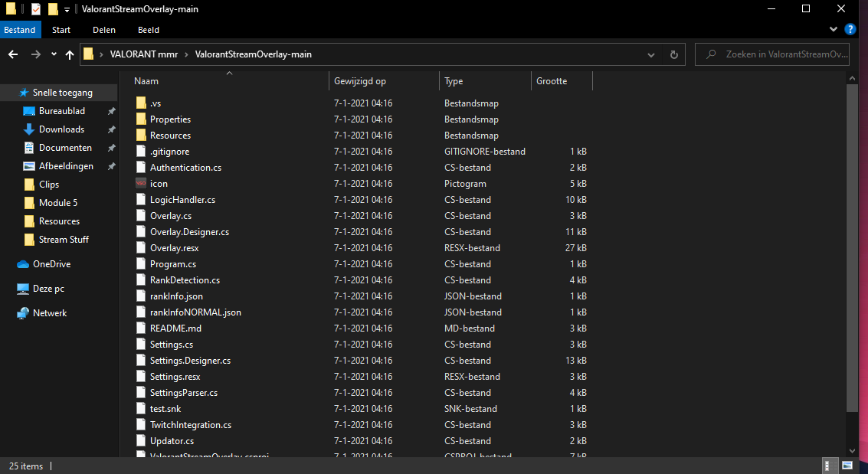Open the Explorer help icon

[x=850, y=29]
